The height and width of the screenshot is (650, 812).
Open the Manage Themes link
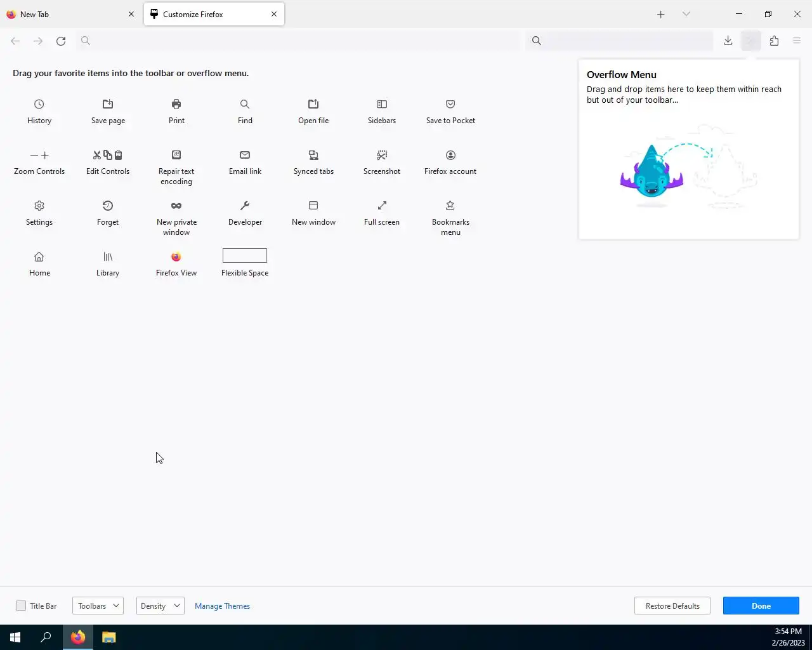click(x=222, y=606)
